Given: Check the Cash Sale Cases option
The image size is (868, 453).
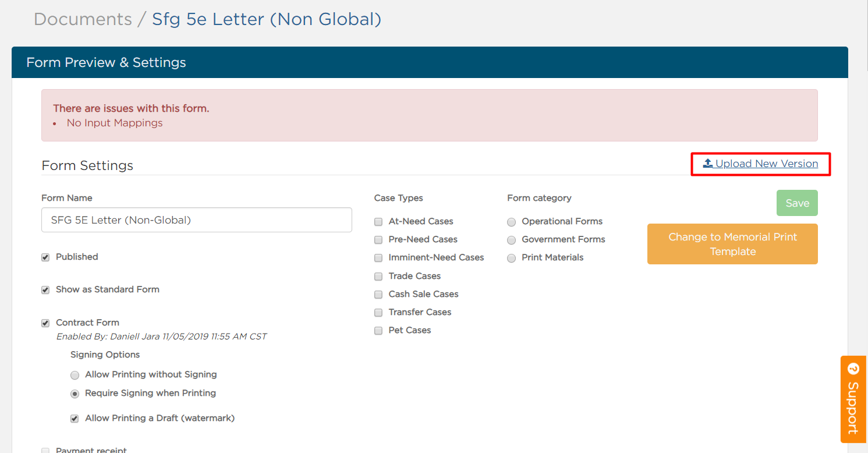Looking at the screenshot, I should (x=378, y=295).
